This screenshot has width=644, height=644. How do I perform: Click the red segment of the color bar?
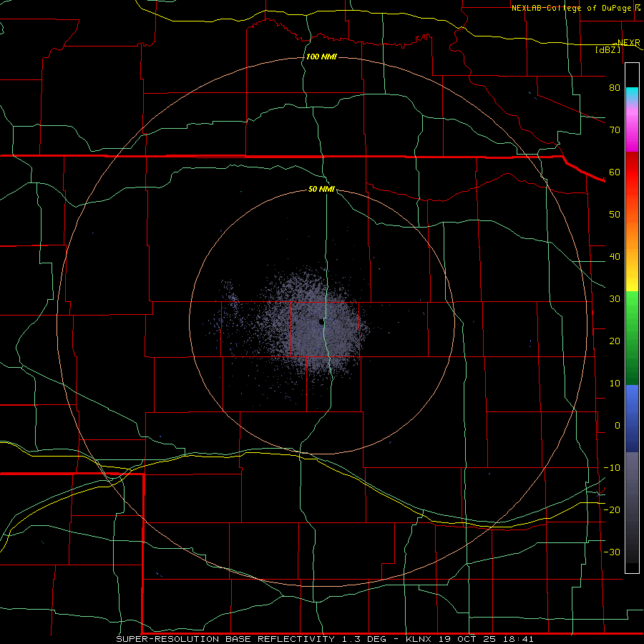click(632, 172)
